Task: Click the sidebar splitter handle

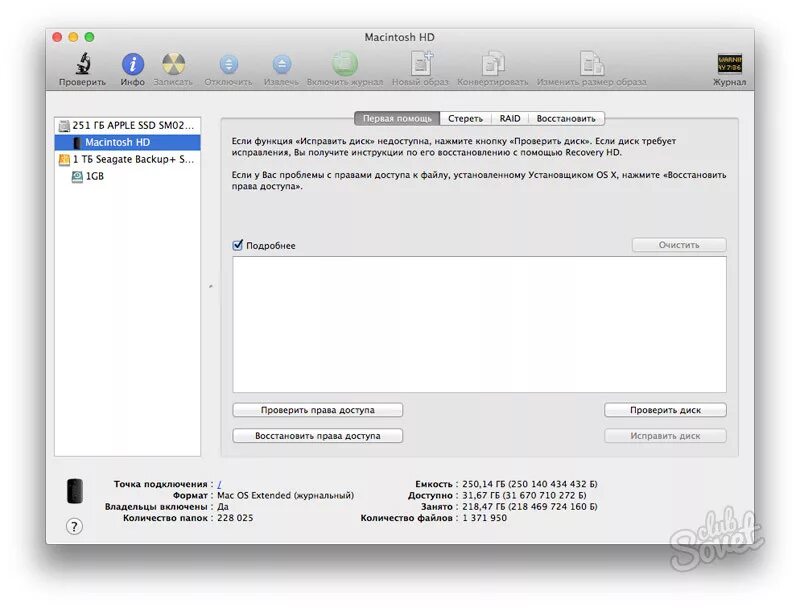Action: [211, 287]
